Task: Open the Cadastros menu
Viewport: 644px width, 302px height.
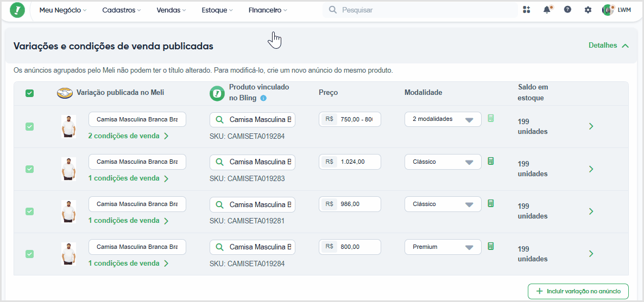Action: coord(122,10)
